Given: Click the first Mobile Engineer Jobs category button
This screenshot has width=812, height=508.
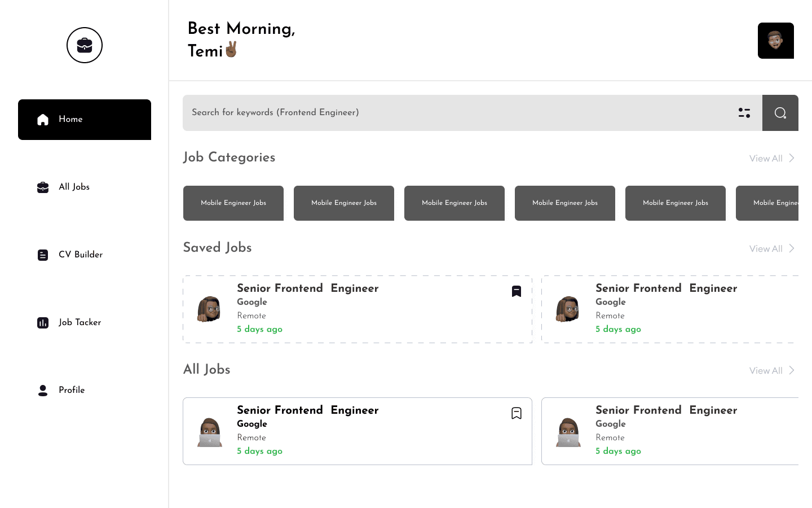Looking at the screenshot, I should pos(233,203).
